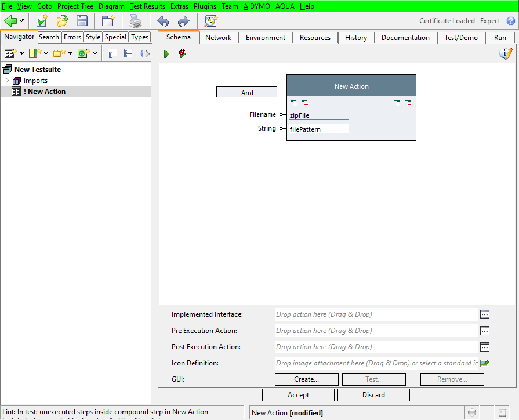Click the green back navigation arrow
Screen dimensions: 519x420
(x=10, y=21)
